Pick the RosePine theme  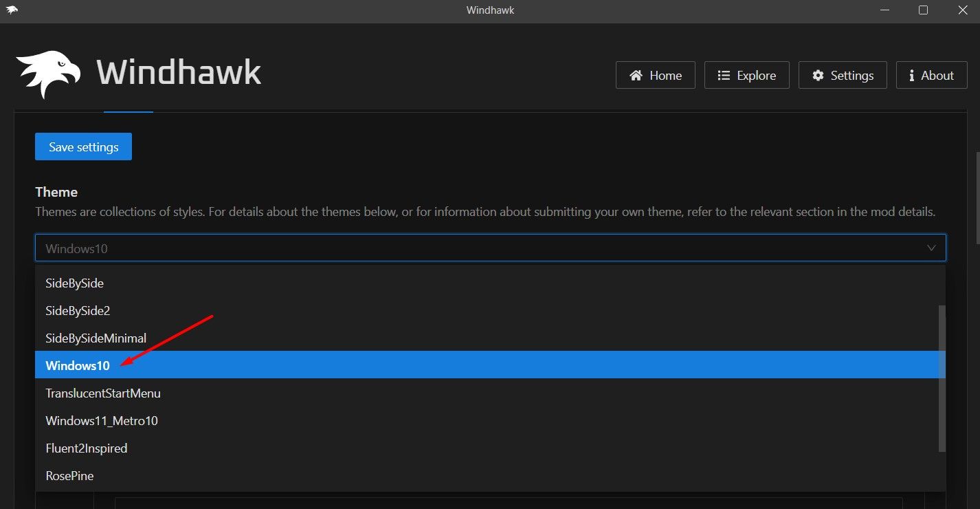(x=490, y=475)
